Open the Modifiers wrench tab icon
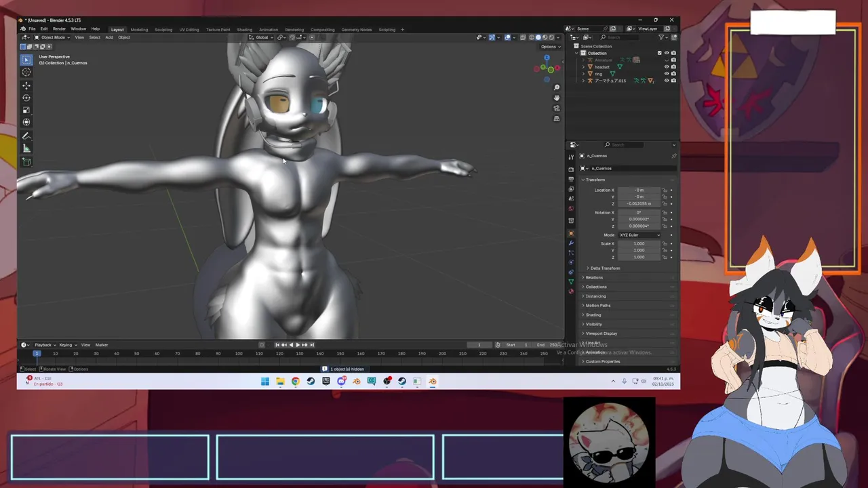Image resolution: width=868 pixels, height=488 pixels. click(571, 243)
